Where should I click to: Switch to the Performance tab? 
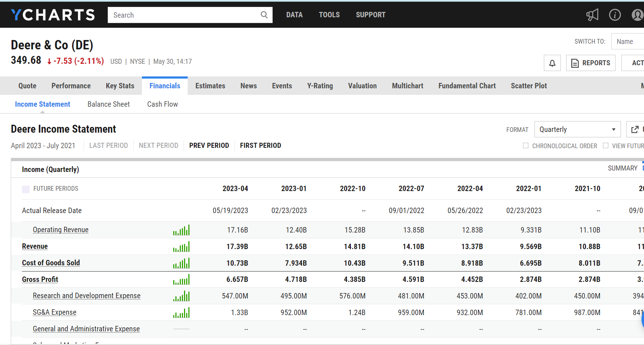coord(71,86)
